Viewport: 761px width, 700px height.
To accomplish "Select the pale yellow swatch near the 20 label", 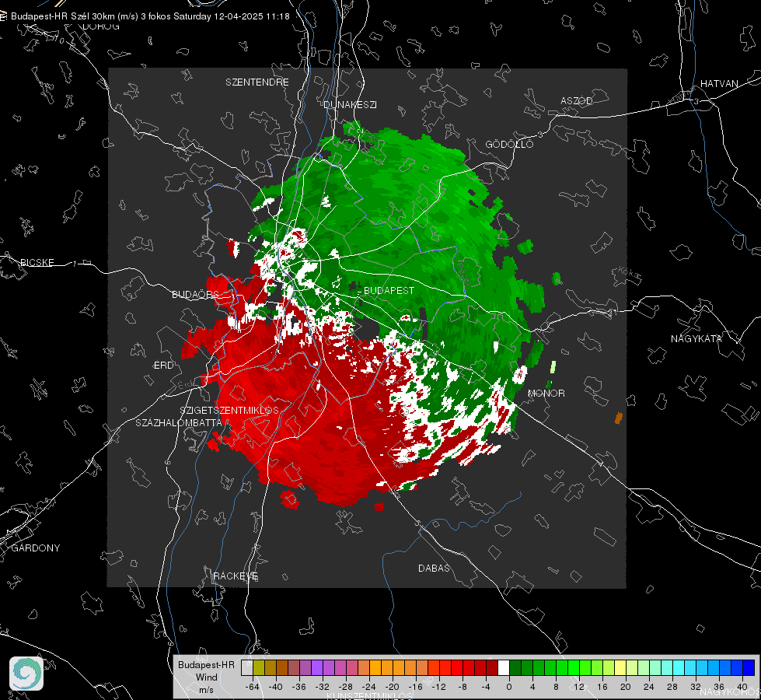I will pos(620,667).
